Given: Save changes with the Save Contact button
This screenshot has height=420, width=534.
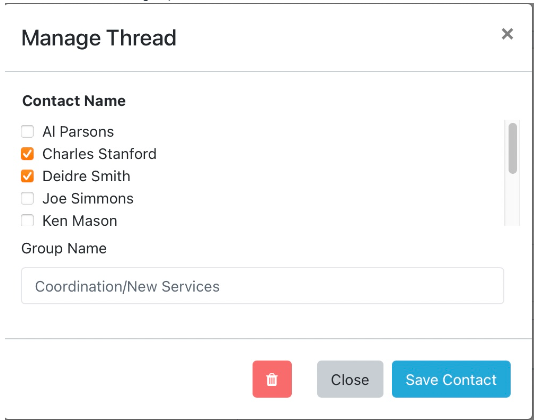Looking at the screenshot, I should [451, 379].
